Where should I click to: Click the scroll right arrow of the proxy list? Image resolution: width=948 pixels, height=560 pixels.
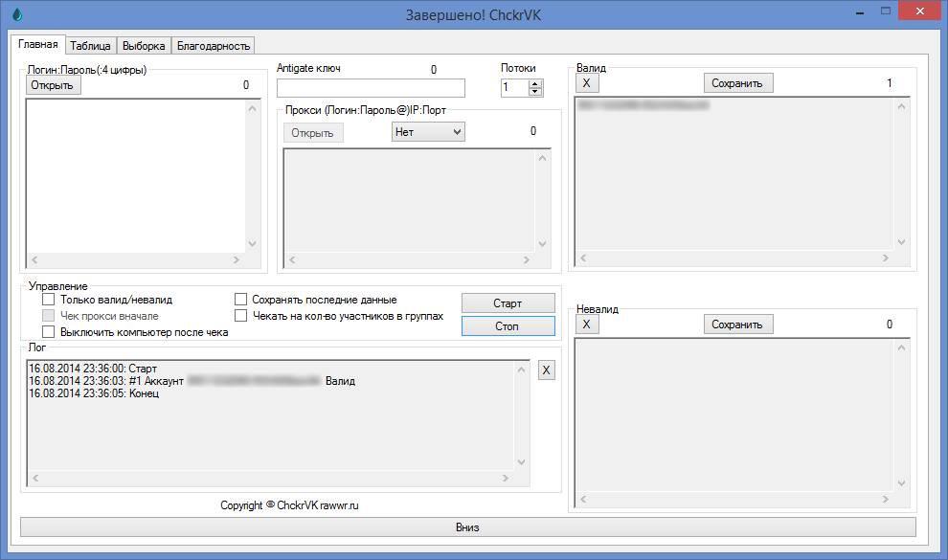click(x=527, y=259)
